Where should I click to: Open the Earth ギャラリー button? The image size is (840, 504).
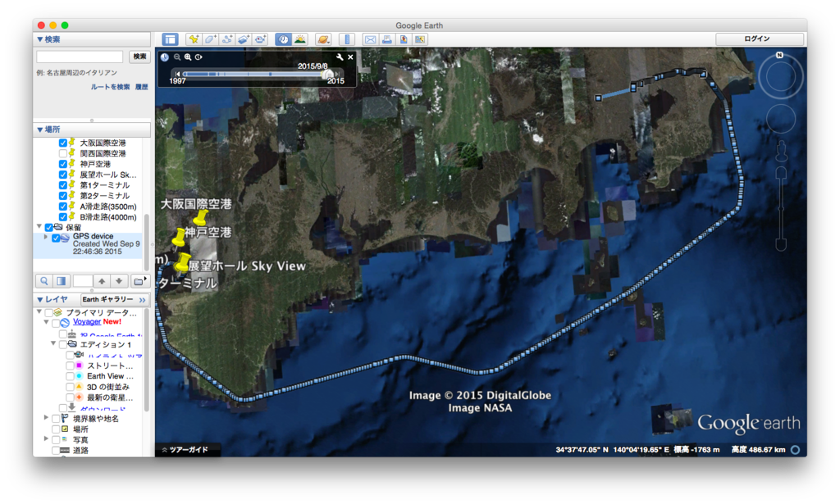coord(115,300)
